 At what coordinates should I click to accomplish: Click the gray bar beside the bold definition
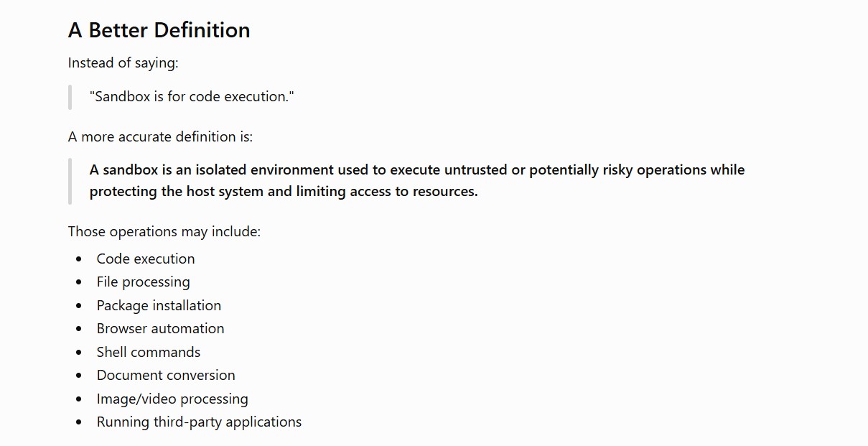[x=70, y=181]
